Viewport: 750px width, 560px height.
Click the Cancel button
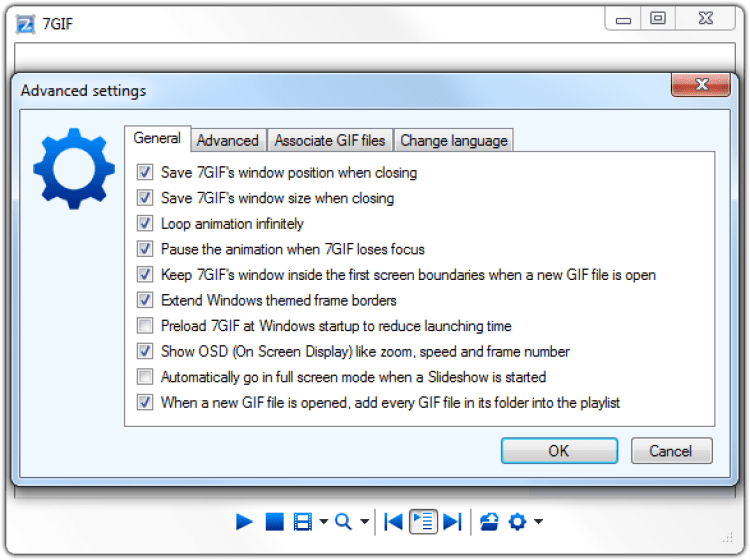pos(671,450)
